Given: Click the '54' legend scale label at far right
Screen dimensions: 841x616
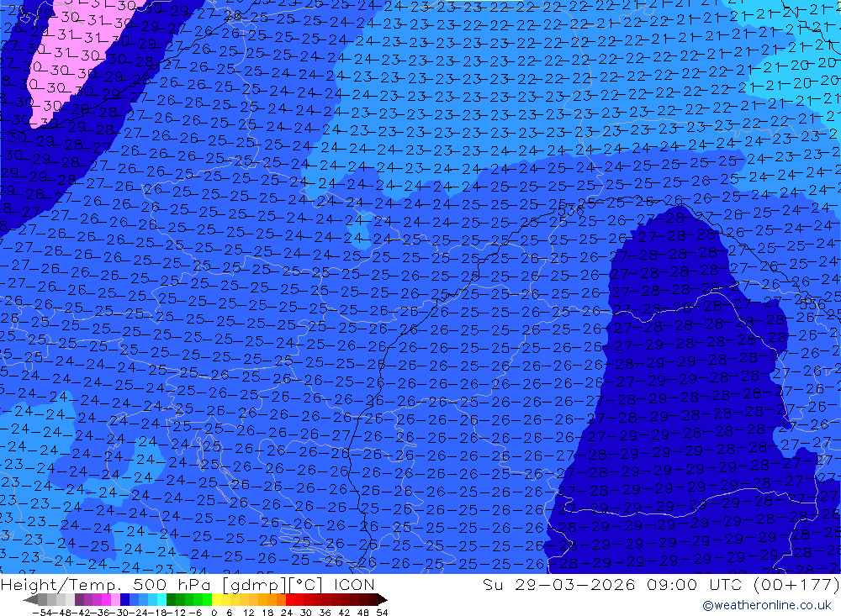Looking at the screenshot, I should 382,613.
